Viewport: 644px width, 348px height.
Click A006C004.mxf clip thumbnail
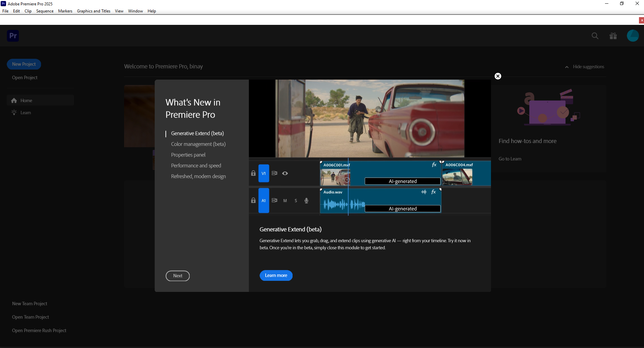click(x=457, y=177)
